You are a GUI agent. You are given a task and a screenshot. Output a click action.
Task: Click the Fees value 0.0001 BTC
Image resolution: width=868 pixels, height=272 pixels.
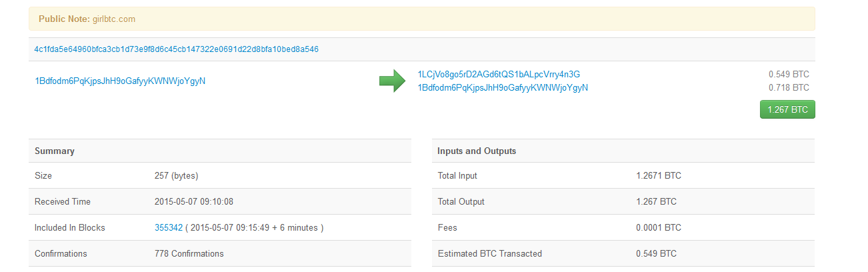tap(659, 227)
